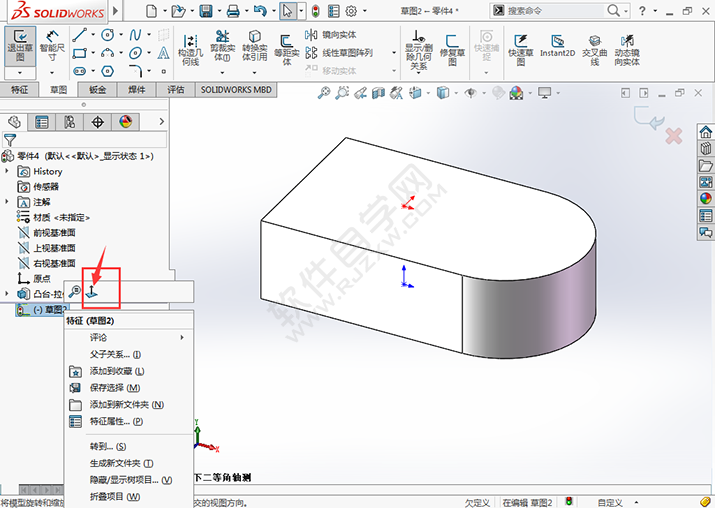This screenshot has height=508, width=715.
Task: Switch to ConfigurationManager tab icon
Action: tap(69, 122)
